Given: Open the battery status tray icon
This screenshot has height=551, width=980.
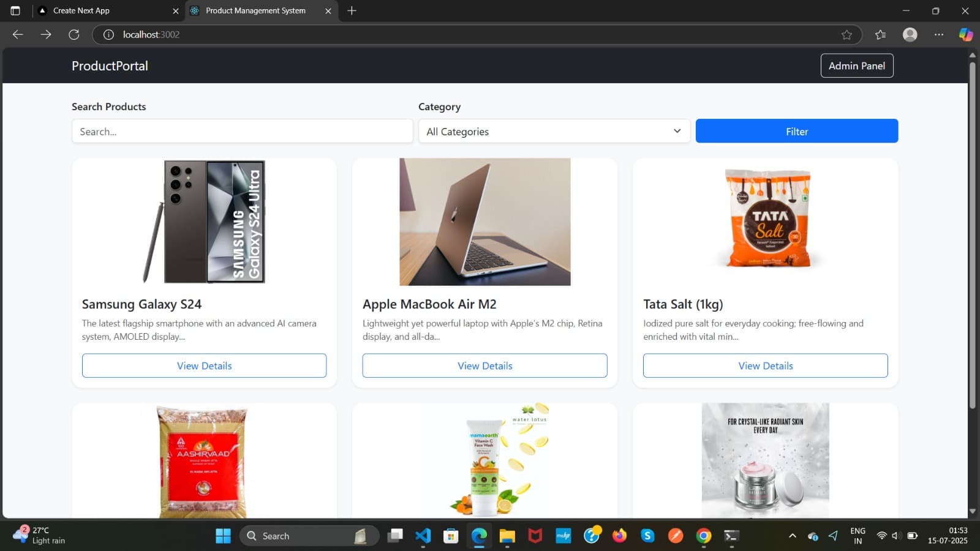Looking at the screenshot, I should [912, 536].
